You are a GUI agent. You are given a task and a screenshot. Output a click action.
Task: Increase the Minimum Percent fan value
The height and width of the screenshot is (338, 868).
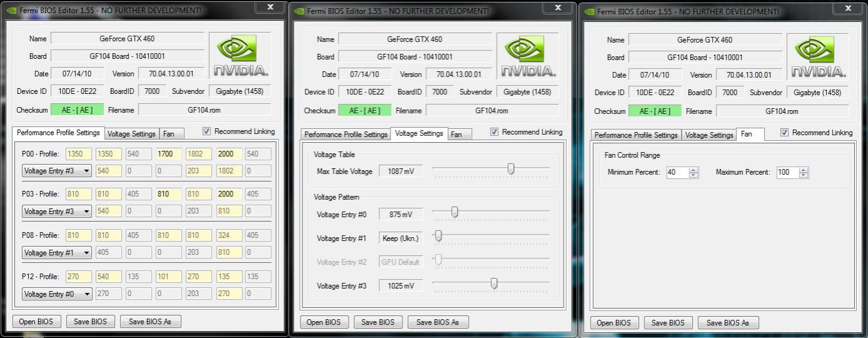[693, 170]
